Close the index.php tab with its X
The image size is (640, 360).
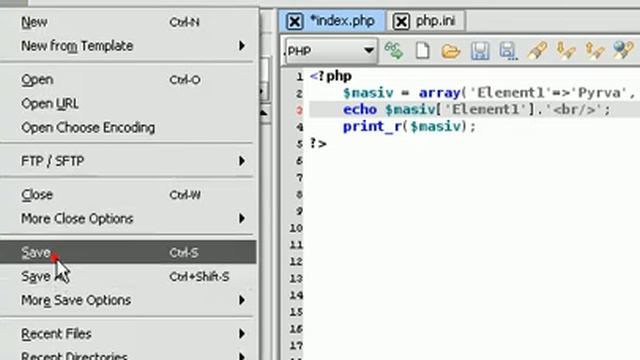(x=294, y=21)
